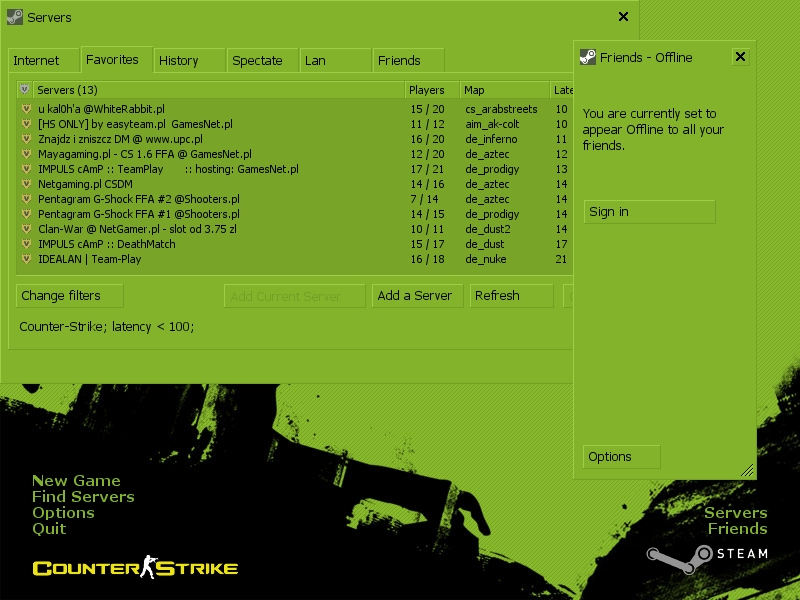Click the 7 / 14 players cell
The height and width of the screenshot is (600, 800).
[x=424, y=199]
